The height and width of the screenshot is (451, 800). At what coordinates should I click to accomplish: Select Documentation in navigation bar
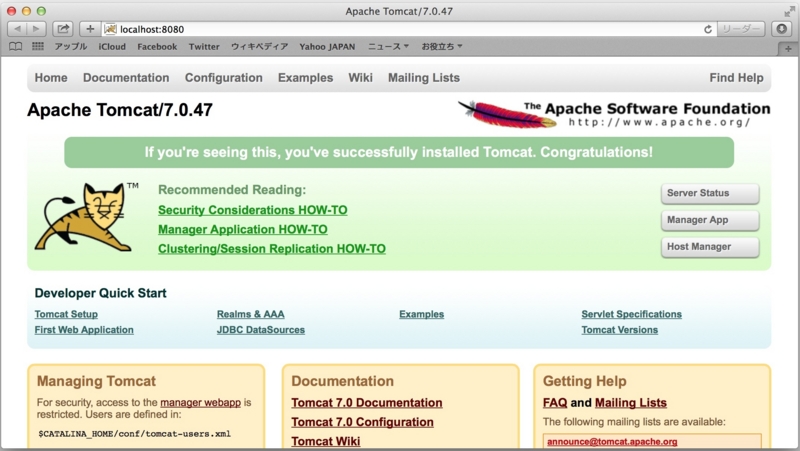126,78
